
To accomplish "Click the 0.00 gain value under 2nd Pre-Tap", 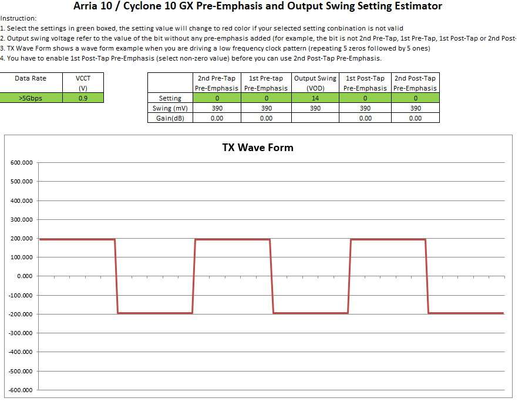I will click(x=217, y=118).
